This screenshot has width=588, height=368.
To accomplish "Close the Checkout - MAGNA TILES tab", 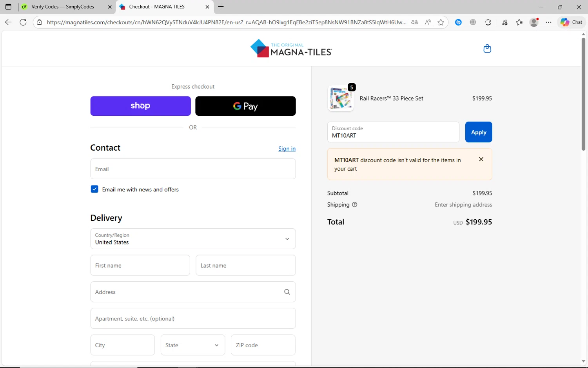I will point(207,7).
